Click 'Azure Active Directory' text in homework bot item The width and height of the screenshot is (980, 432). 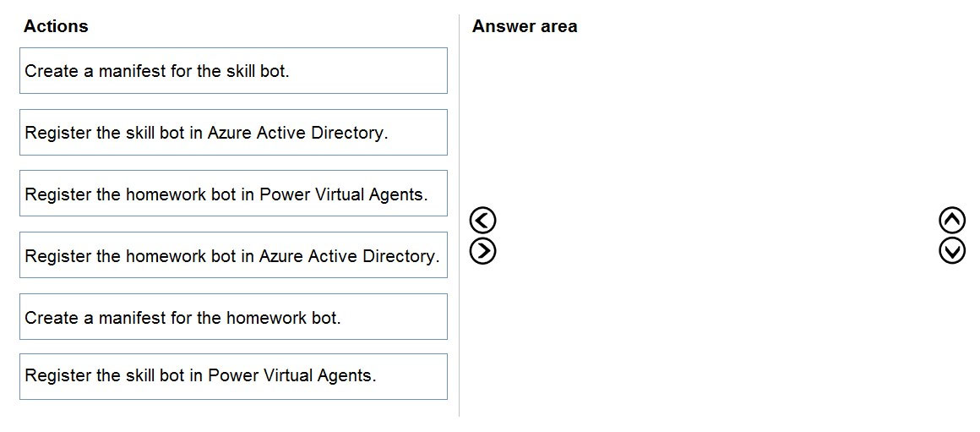tap(347, 255)
